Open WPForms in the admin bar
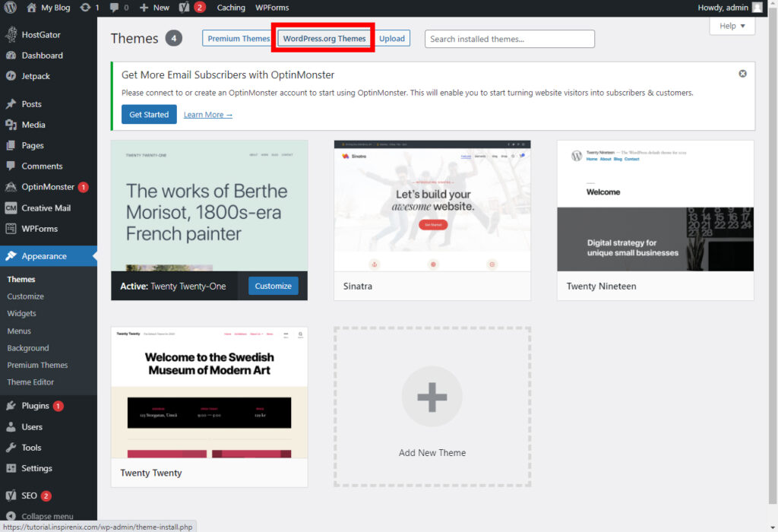The height and width of the screenshot is (532, 778). (x=272, y=8)
